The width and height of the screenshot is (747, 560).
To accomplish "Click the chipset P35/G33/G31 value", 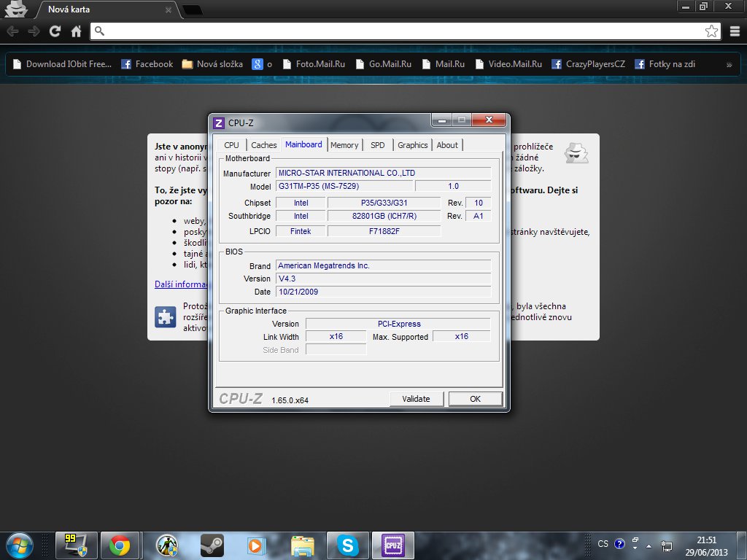I will (x=384, y=203).
